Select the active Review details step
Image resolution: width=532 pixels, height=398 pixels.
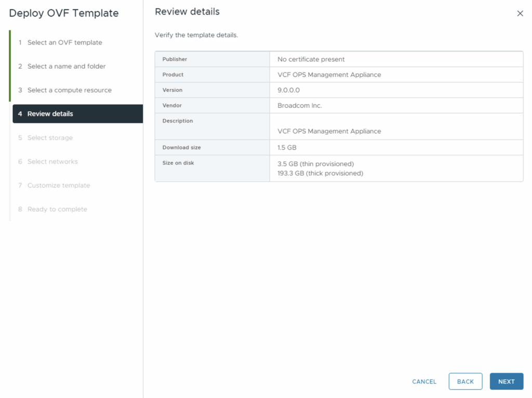(50, 114)
